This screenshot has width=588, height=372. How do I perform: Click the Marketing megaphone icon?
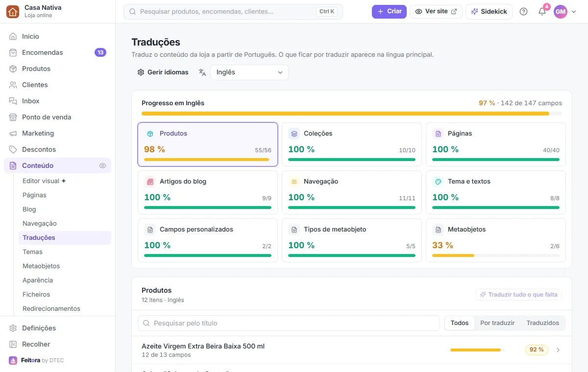coord(13,133)
